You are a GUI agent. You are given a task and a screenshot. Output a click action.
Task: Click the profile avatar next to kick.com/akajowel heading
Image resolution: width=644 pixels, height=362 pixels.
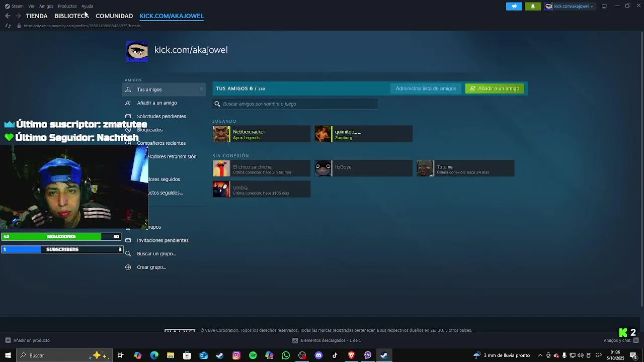click(x=137, y=51)
